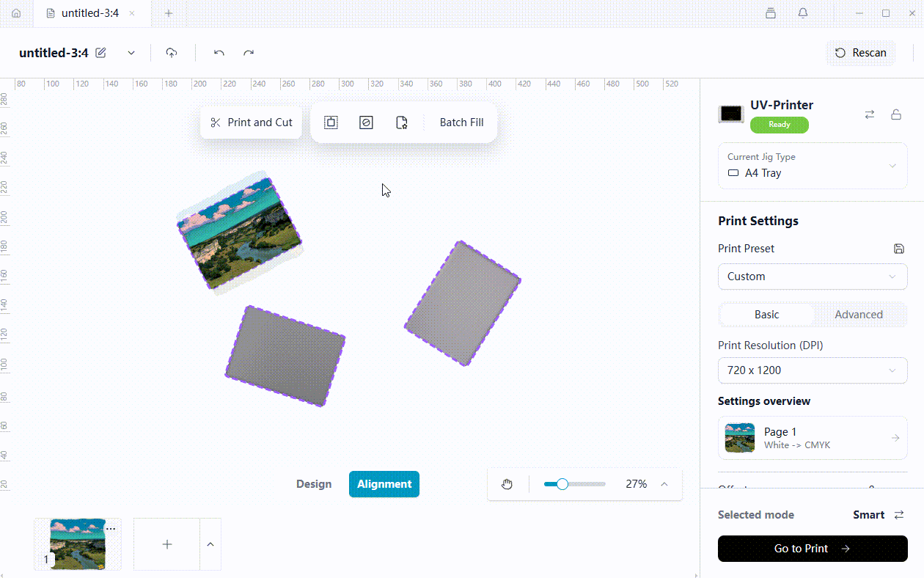This screenshot has height=578, width=924.
Task: Click the clear fill circle-slash icon
Action: point(366,122)
